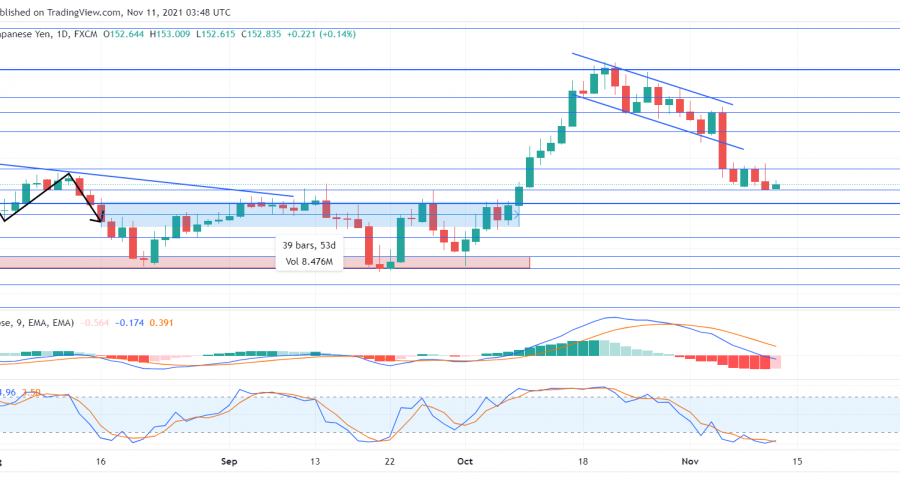Click the '39 bars, 53d' measurement label
The height and width of the screenshot is (500, 900).
309,245
